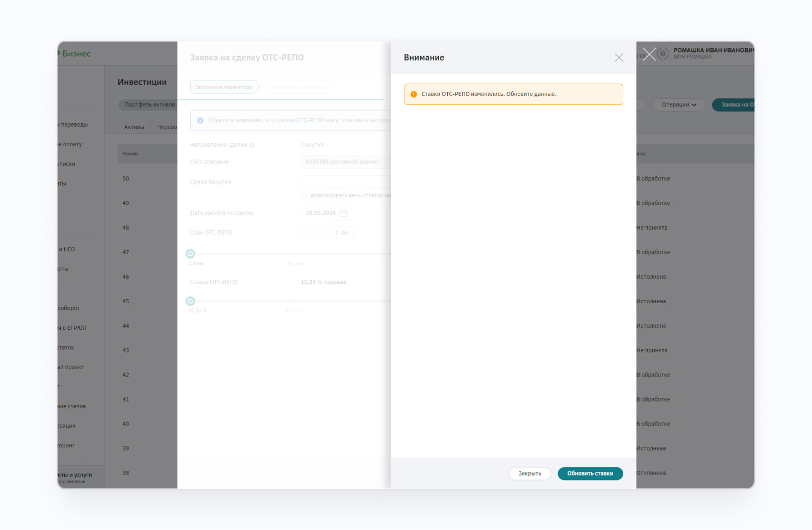Click the info icon in notice banner
812x530 pixels.
point(200,120)
